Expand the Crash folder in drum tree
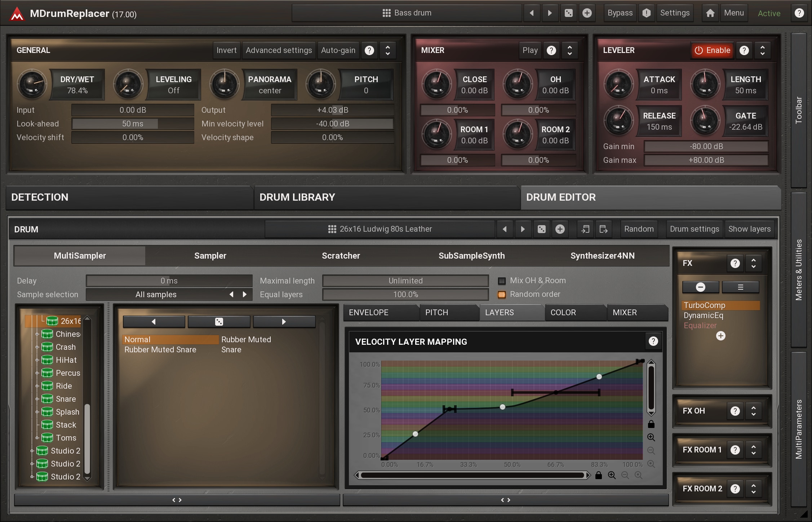Image resolution: width=812 pixels, height=522 pixels. 37,347
